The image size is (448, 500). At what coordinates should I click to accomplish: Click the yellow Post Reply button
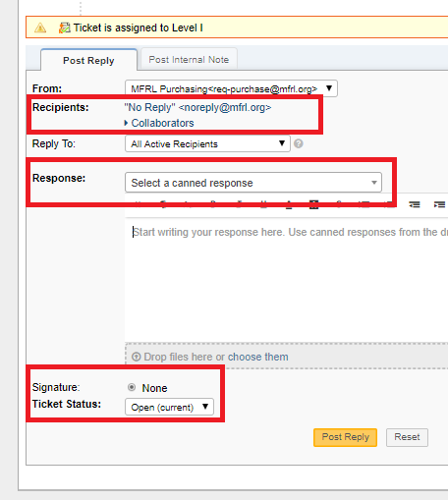point(345,437)
